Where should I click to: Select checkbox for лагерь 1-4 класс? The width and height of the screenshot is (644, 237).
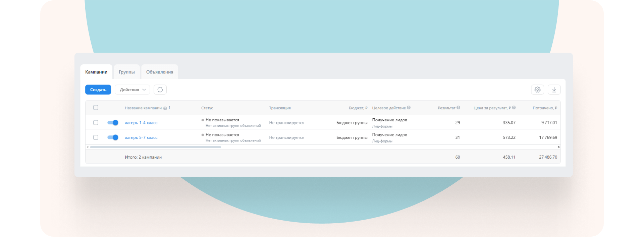96,123
